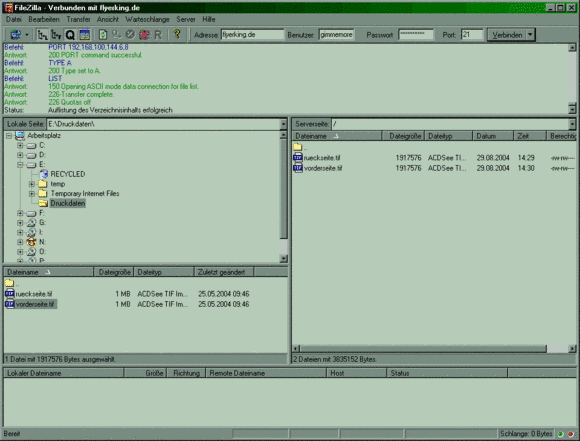Click the Disconnect toolbar icon with red X

pyautogui.click(x=144, y=35)
